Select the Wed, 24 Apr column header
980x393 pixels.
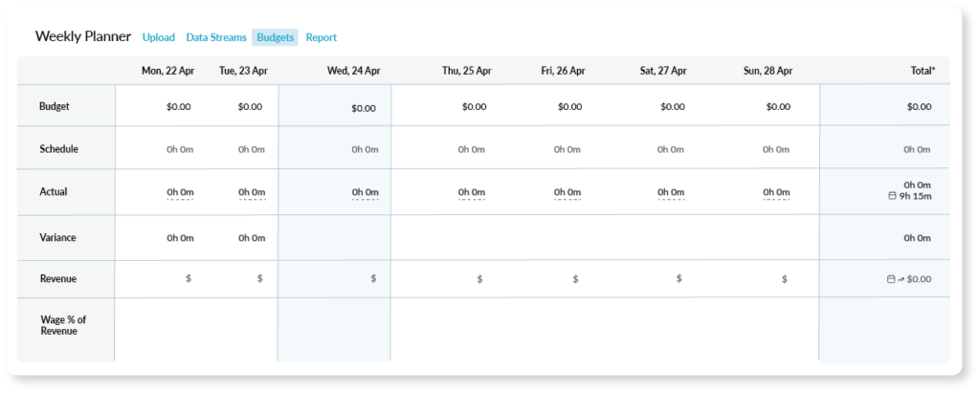pyautogui.click(x=354, y=71)
